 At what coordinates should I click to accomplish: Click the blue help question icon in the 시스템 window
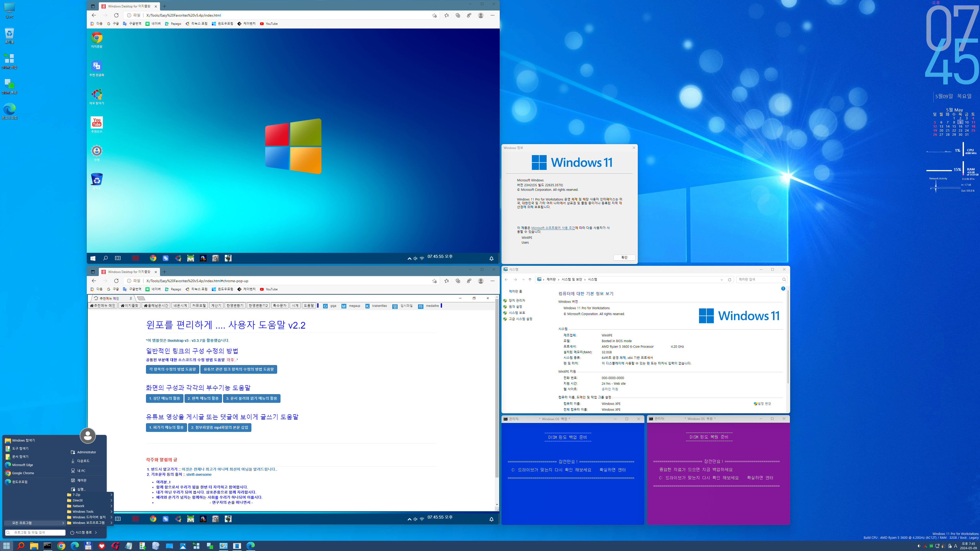783,289
